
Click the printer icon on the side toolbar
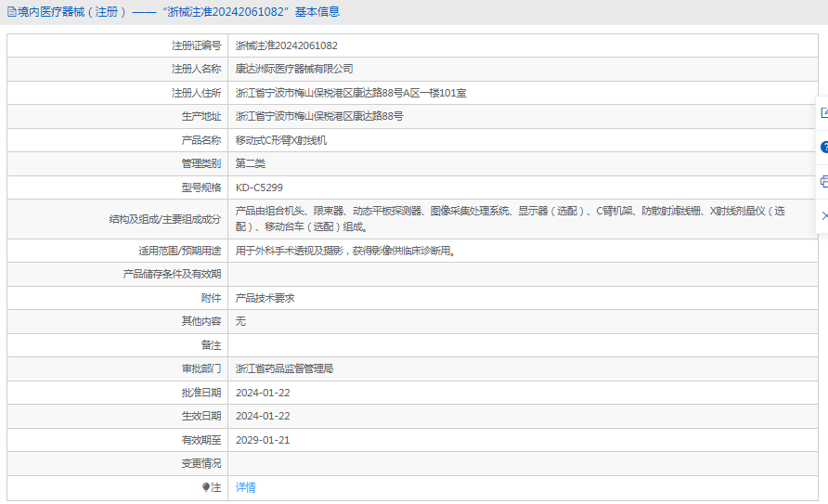(x=824, y=182)
